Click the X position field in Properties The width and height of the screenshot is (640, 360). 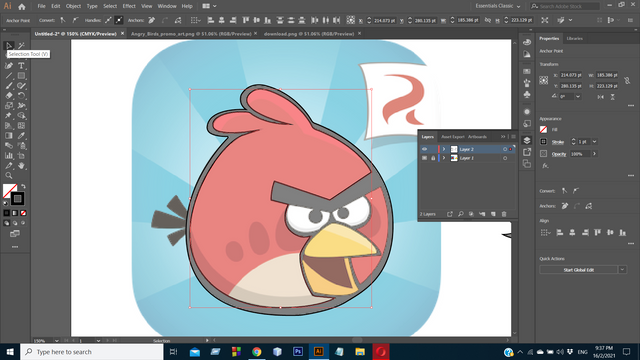[x=571, y=75]
